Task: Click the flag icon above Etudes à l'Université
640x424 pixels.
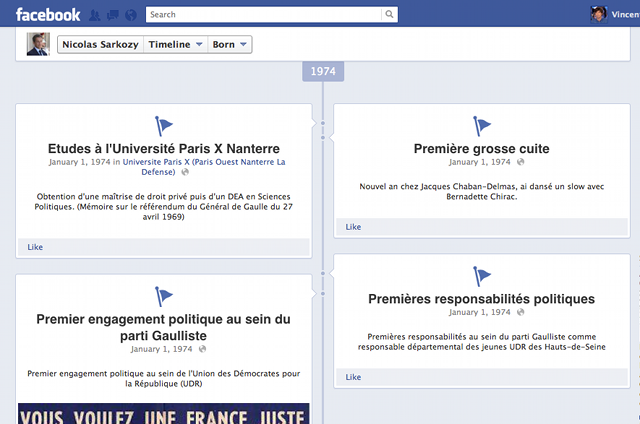Action: [x=164, y=126]
